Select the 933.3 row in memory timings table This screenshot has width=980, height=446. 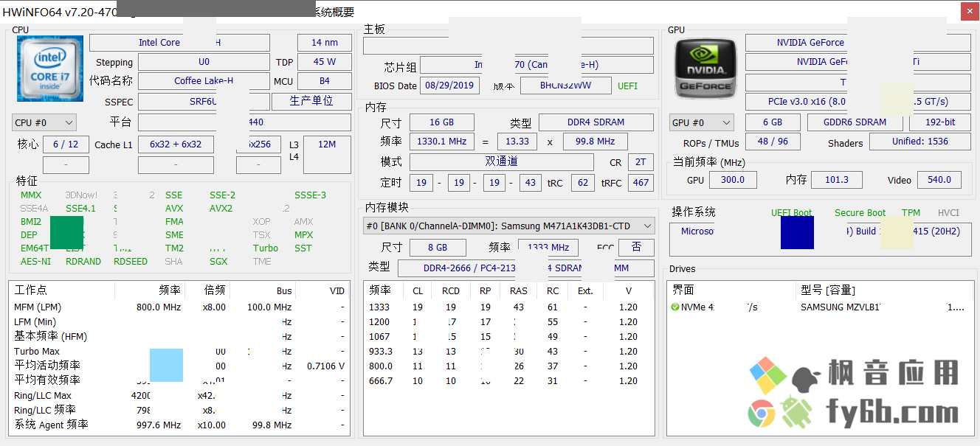(x=509, y=352)
